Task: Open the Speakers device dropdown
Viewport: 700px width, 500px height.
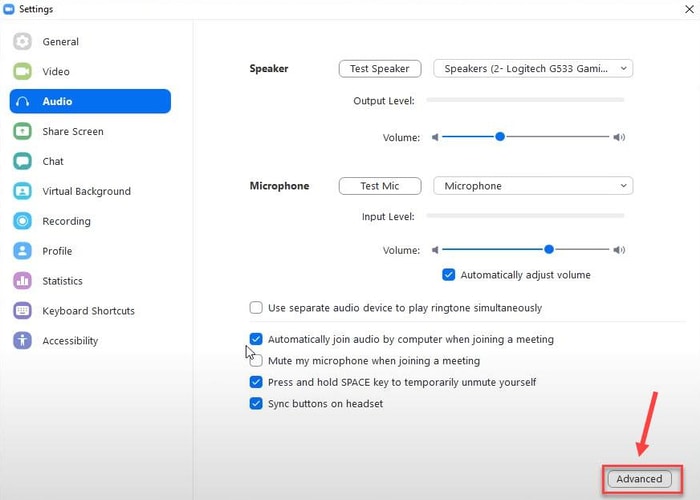Action: tap(533, 68)
